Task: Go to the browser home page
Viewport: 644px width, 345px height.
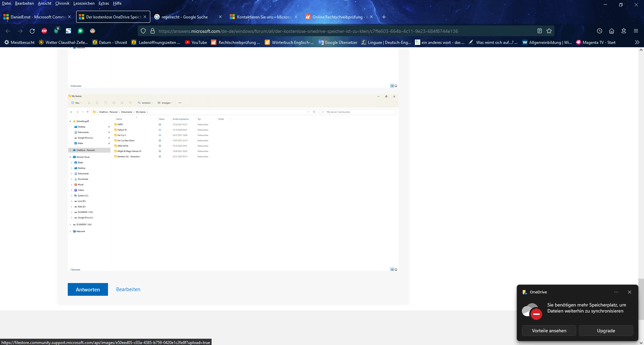Action: pyautogui.click(x=612, y=31)
